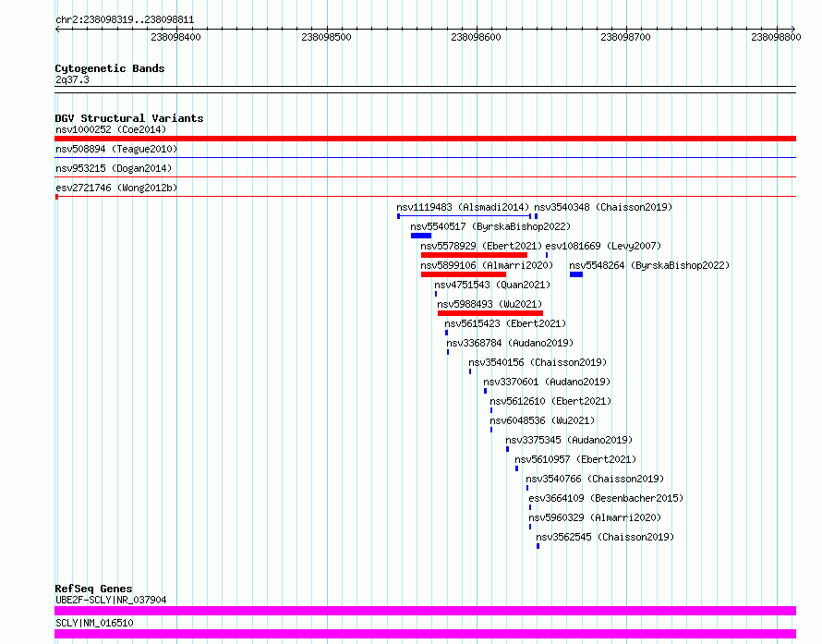
Task: Open the esv3664109 (Besenbacher2015) label
Action: 606,498
